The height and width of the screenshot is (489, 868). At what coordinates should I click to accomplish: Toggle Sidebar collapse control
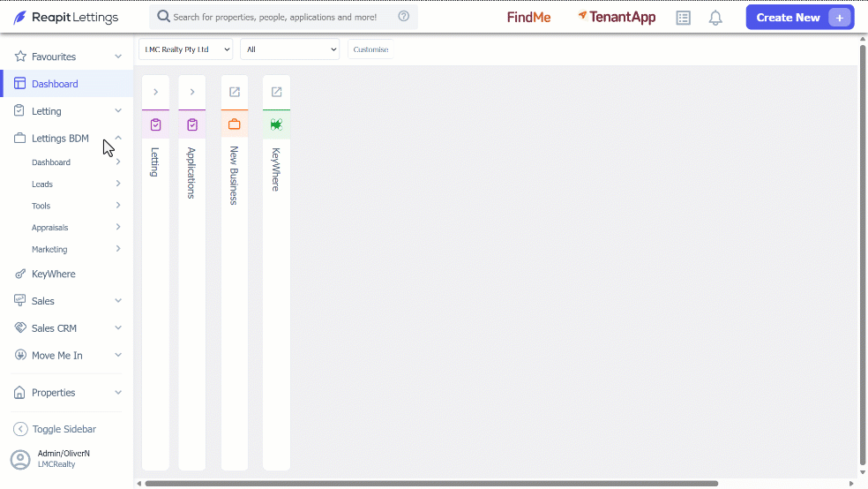[x=55, y=429]
